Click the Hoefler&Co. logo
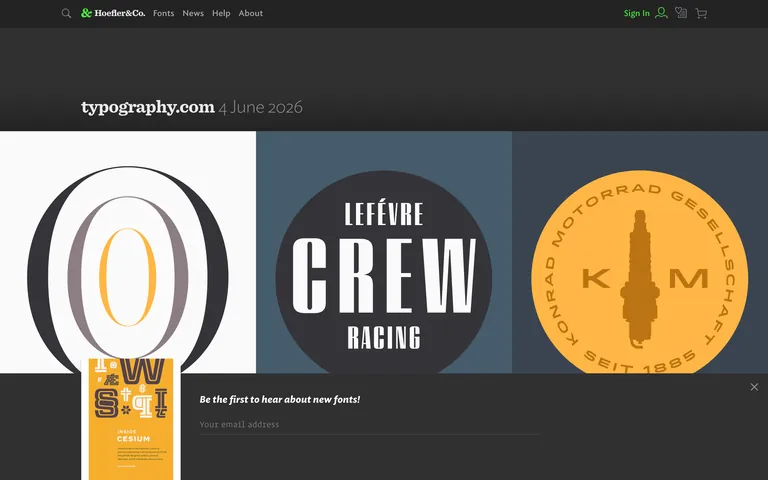 (x=113, y=13)
